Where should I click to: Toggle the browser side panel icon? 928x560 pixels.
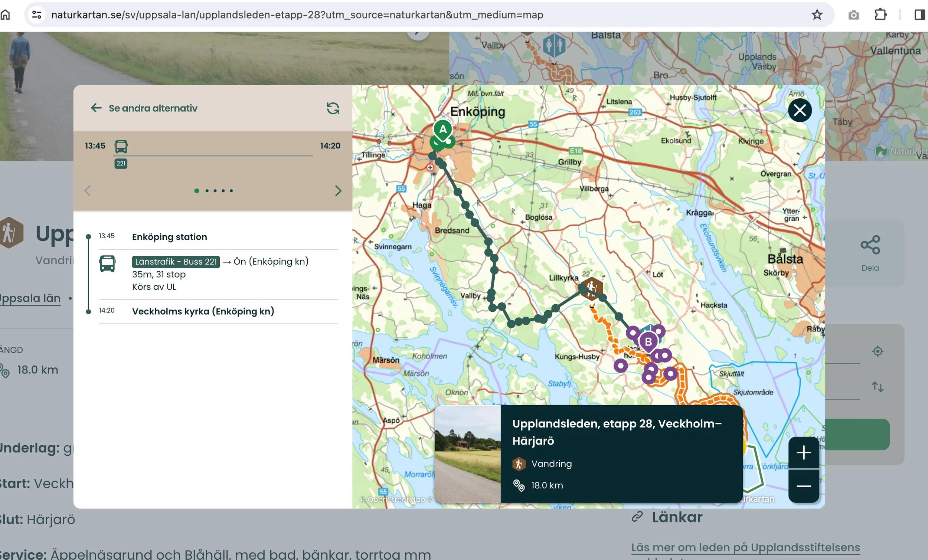(x=919, y=15)
